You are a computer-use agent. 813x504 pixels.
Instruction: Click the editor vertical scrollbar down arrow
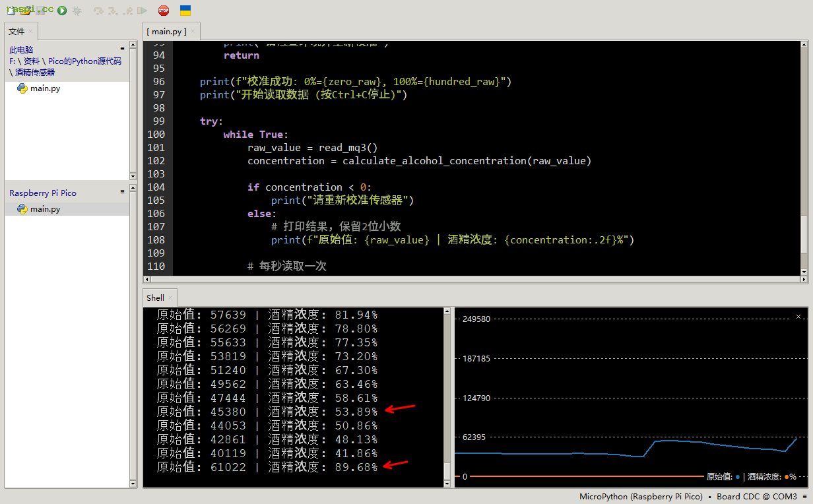804,271
